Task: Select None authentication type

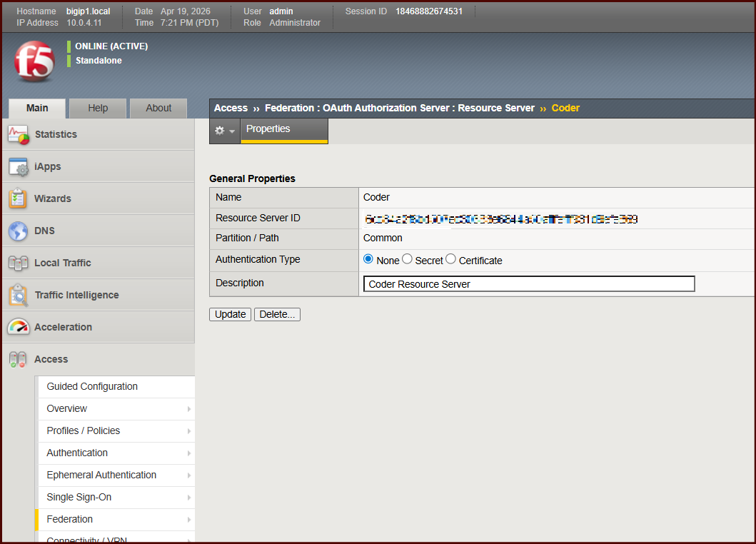Action: [x=368, y=259]
